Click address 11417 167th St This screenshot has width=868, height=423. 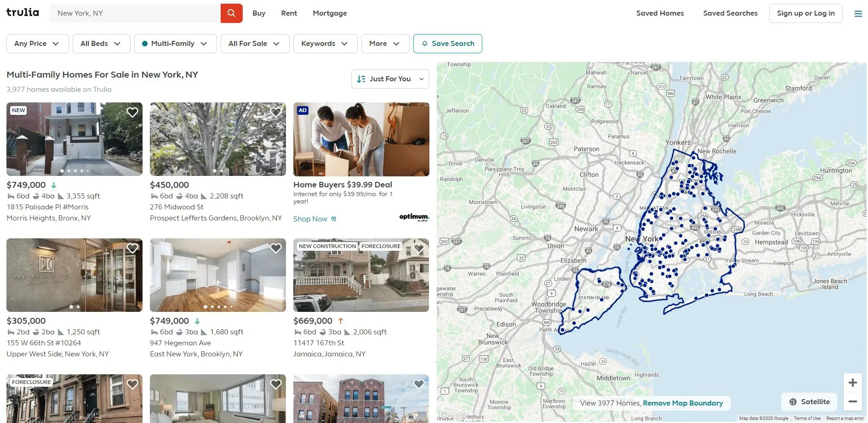coord(319,343)
